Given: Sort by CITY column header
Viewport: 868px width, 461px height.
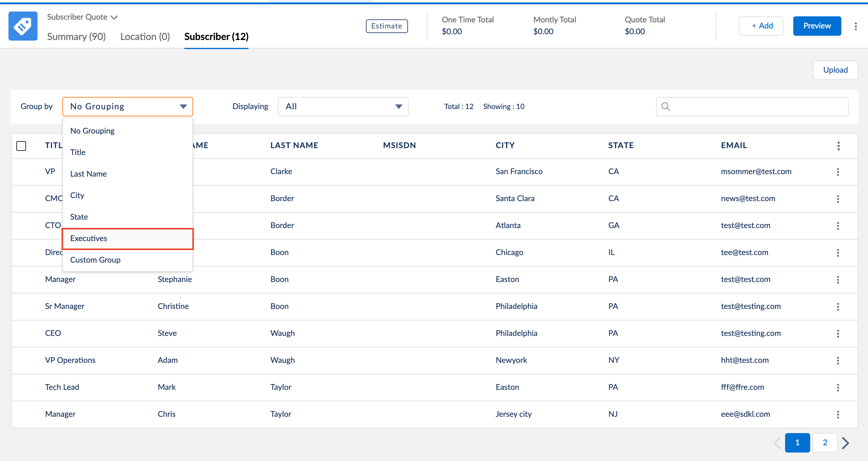Looking at the screenshot, I should point(505,145).
